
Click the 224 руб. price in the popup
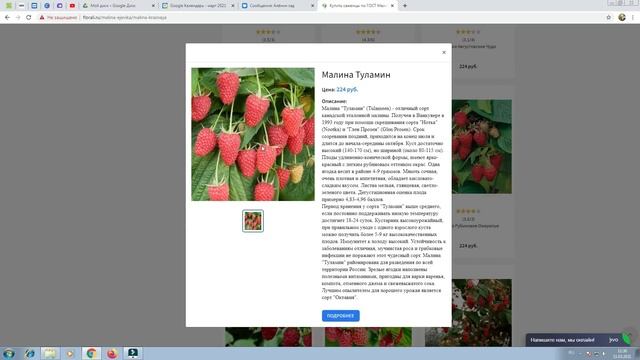347,89
